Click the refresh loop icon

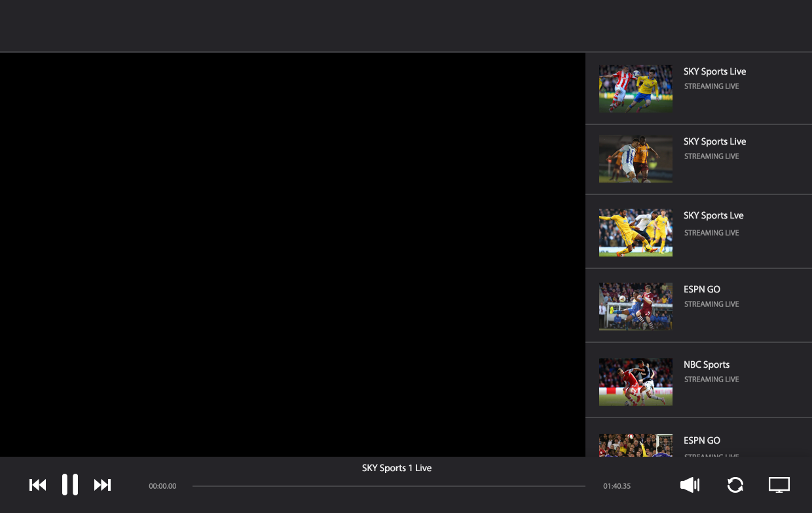735,485
